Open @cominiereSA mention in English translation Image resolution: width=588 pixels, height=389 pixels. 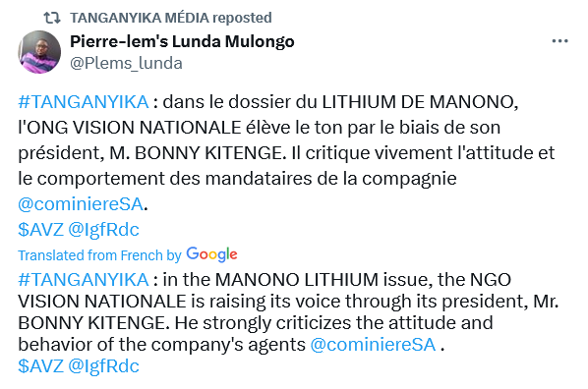click(373, 345)
